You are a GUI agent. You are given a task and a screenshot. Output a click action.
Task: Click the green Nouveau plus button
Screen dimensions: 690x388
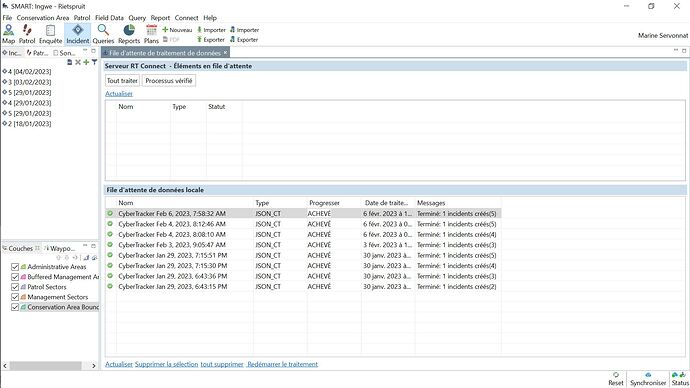(177, 30)
